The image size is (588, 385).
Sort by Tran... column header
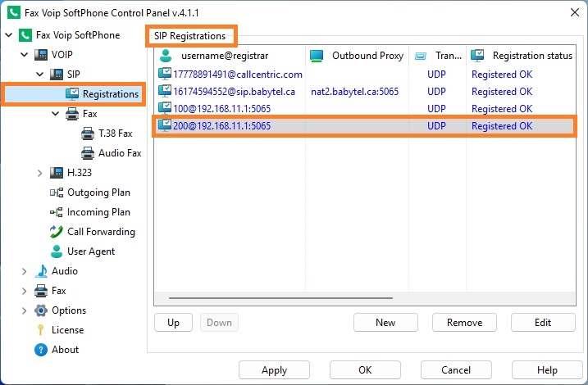pyautogui.click(x=437, y=56)
